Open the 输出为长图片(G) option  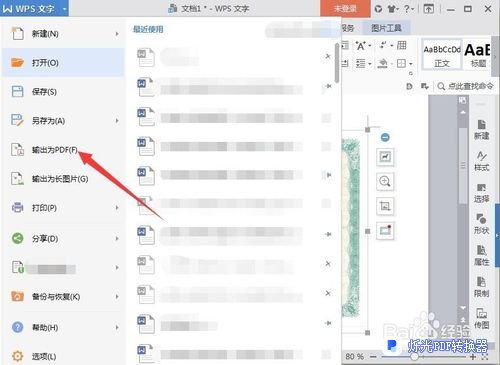click(x=60, y=179)
